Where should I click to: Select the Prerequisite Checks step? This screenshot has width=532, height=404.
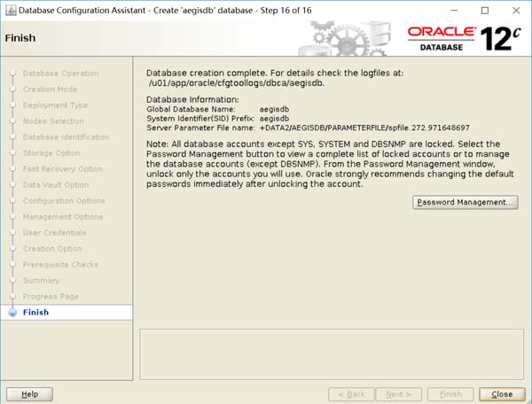click(x=60, y=264)
